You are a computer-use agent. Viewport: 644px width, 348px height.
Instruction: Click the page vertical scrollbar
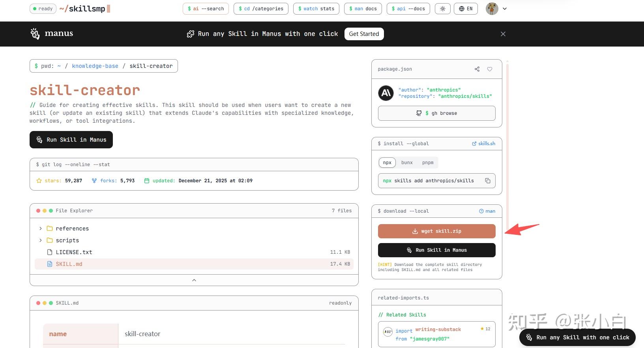[x=507, y=146]
